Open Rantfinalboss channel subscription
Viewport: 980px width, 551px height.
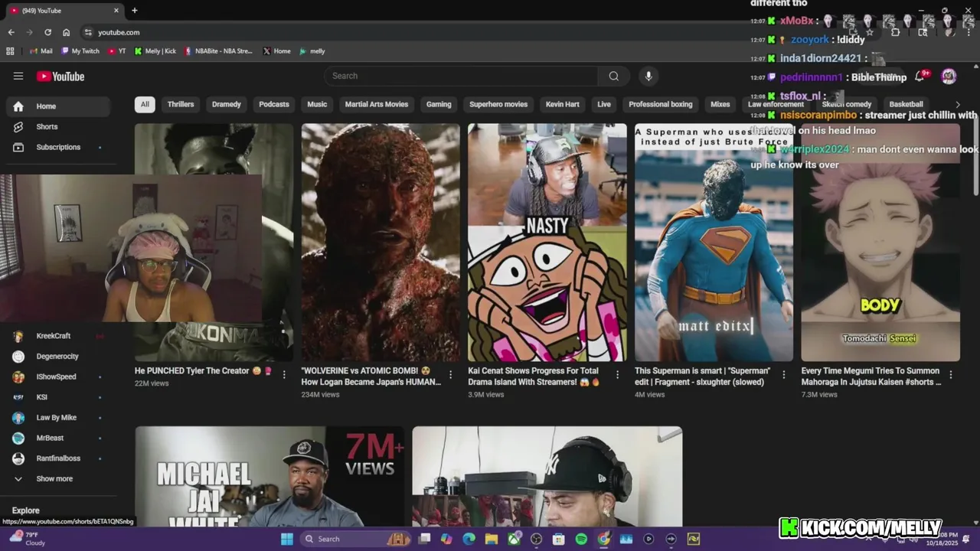tap(58, 458)
